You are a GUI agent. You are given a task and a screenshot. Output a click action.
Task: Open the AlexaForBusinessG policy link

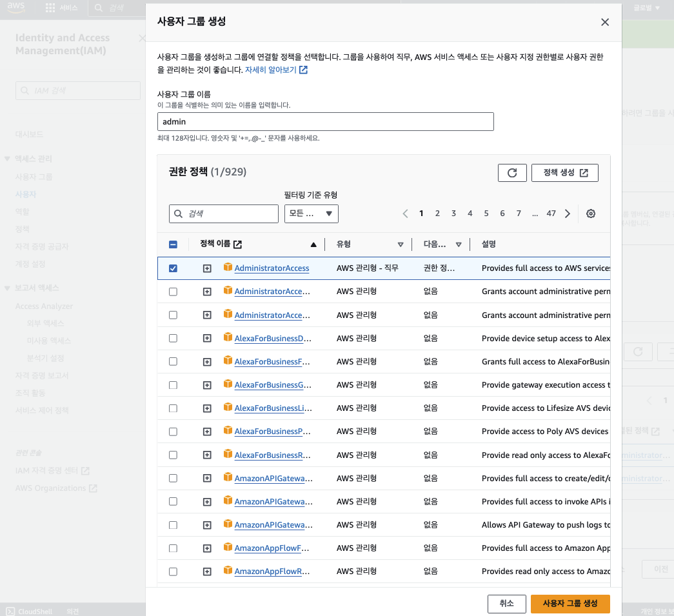[273, 385]
